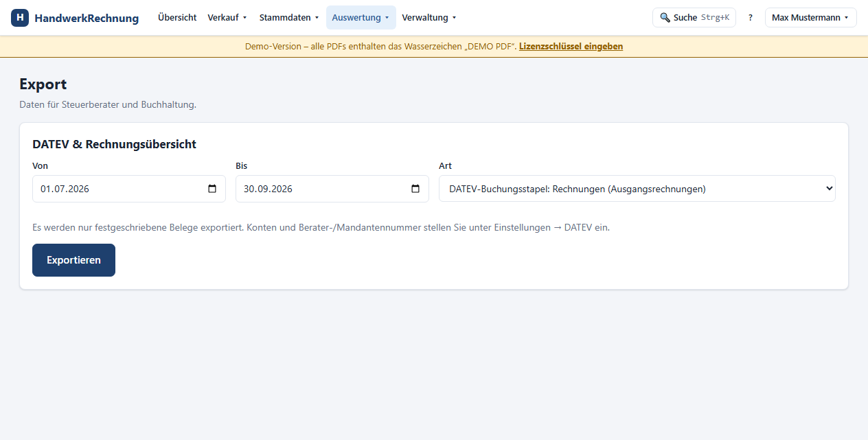Viewport: 868px width, 440px height.
Task: Click the Bis field label
Action: pyautogui.click(x=241, y=166)
